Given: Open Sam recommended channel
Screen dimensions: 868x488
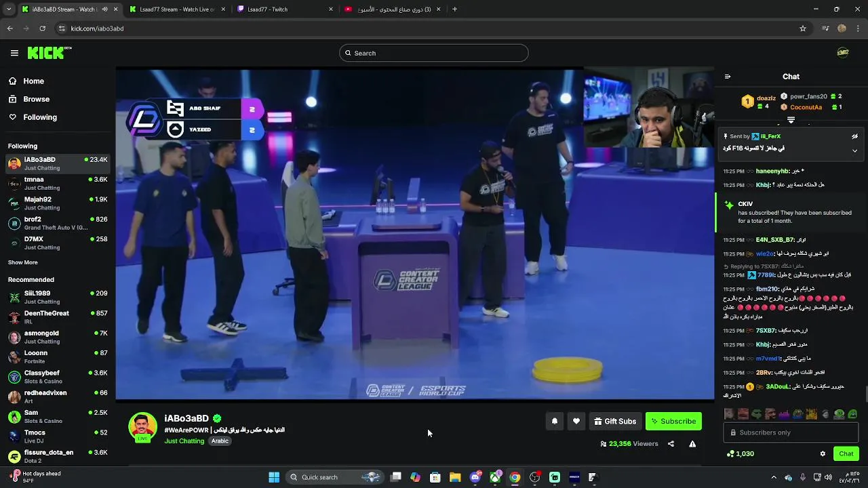Looking at the screenshot, I should 58,416.
